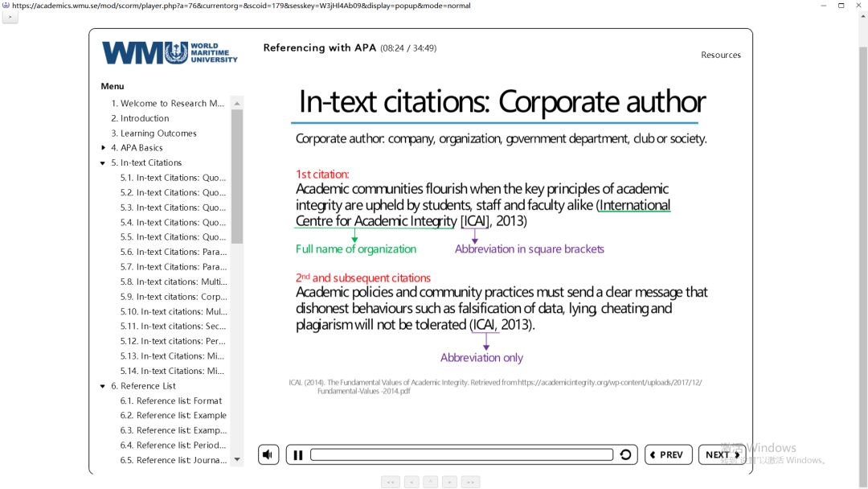Click the '1st citation:' red heading
Screen dimensions: 868x489
(322, 175)
